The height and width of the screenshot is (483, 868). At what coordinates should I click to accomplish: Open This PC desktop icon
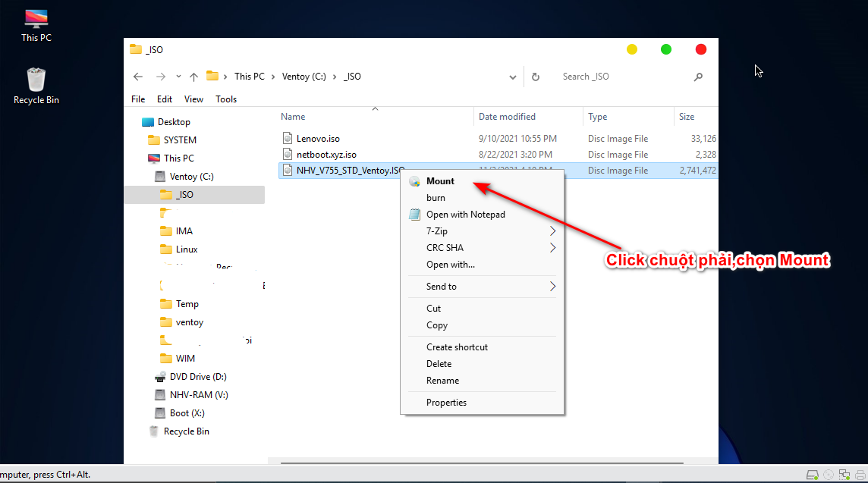pos(36,26)
